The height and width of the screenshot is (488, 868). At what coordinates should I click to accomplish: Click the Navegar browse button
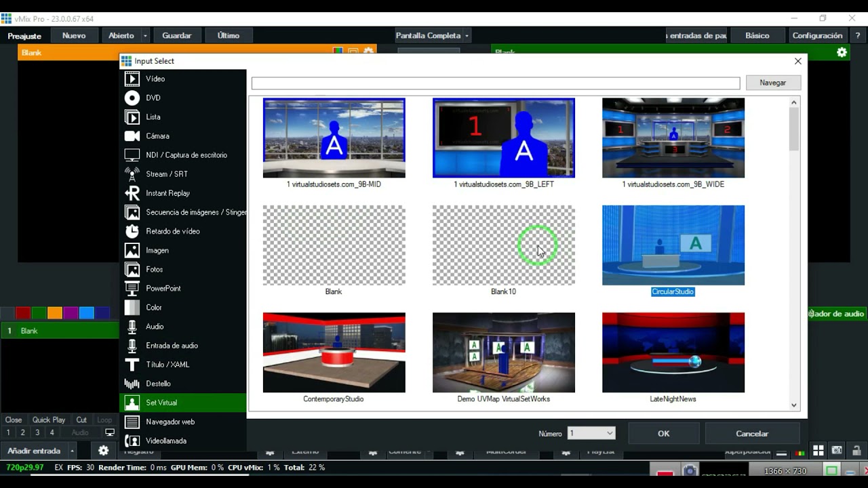773,83
